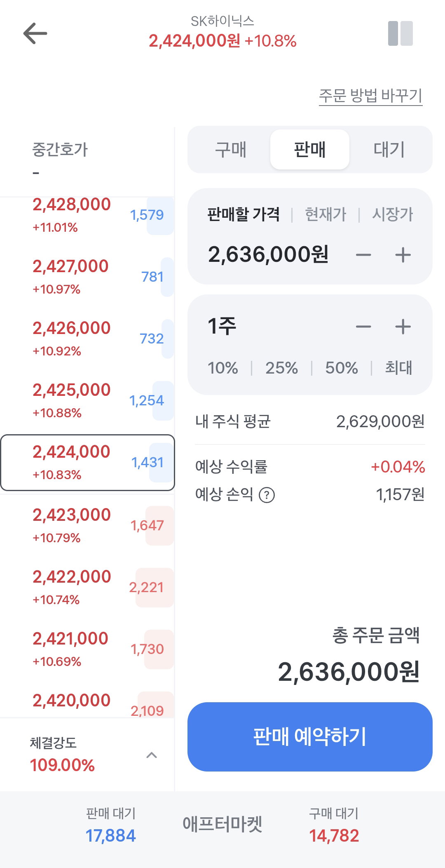Expand the 체결강도 panel chevron
445x868 pixels.
point(152,755)
